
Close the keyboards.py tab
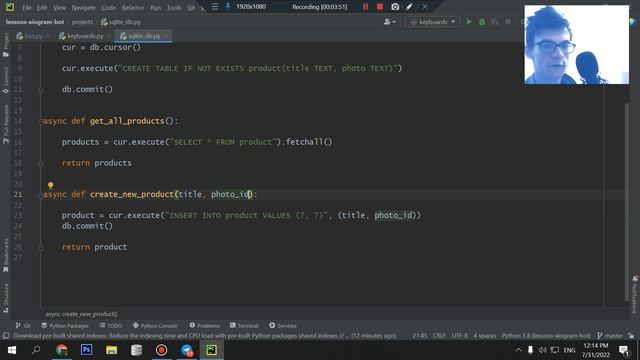coord(109,36)
